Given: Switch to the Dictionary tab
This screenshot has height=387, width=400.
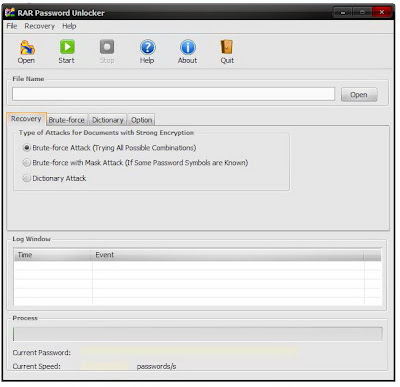Looking at the screenshot, I should coord(108,120).
